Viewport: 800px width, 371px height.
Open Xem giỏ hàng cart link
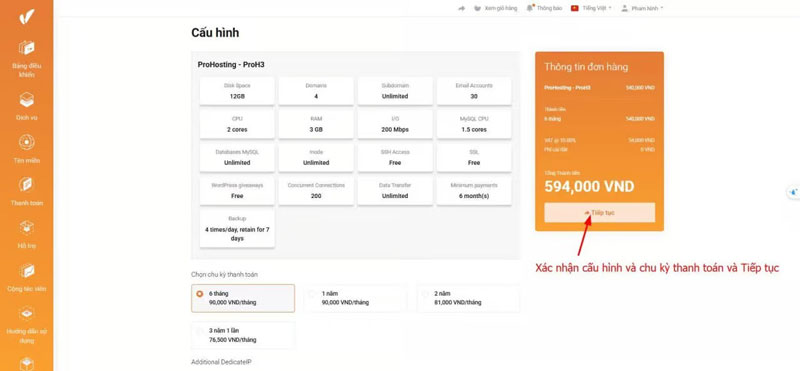pyautogui.click(x=500, y=8)
